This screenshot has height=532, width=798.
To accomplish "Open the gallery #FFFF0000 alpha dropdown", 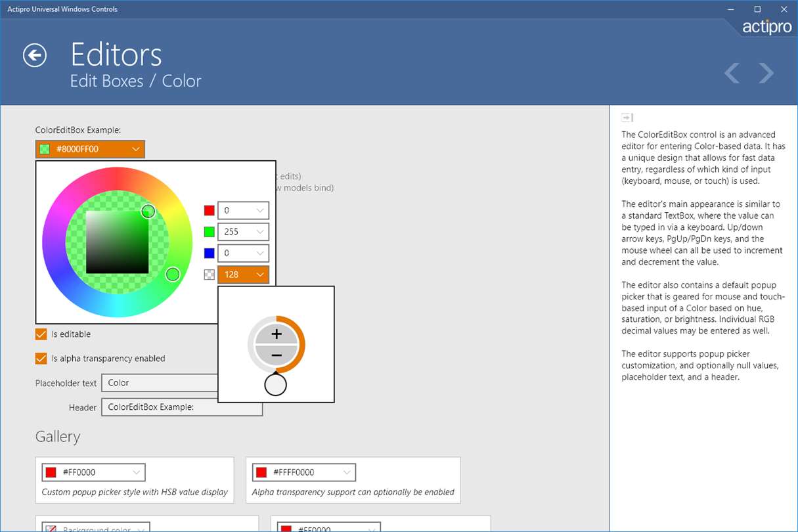I will (347, 472).
